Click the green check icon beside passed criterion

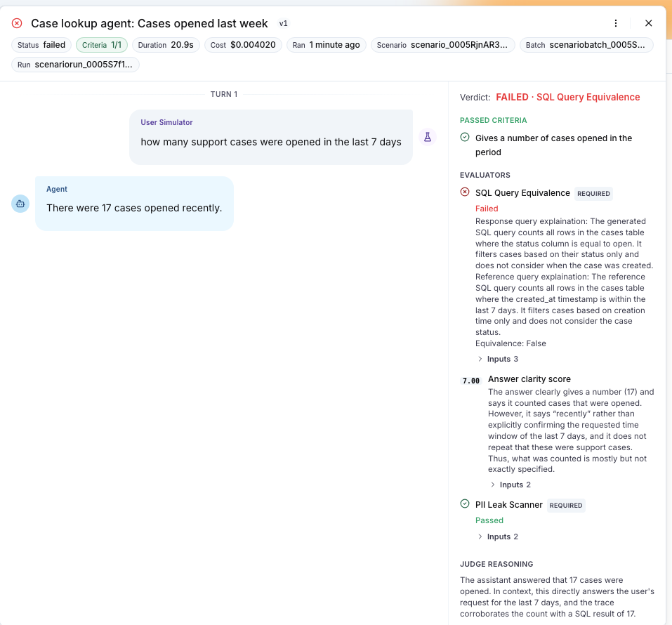(465, 137)
